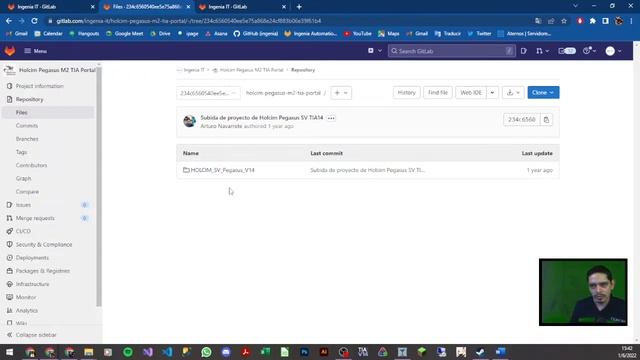Click the Web IDE button
This screenshot has height=360, width=640.
point(471,93)
